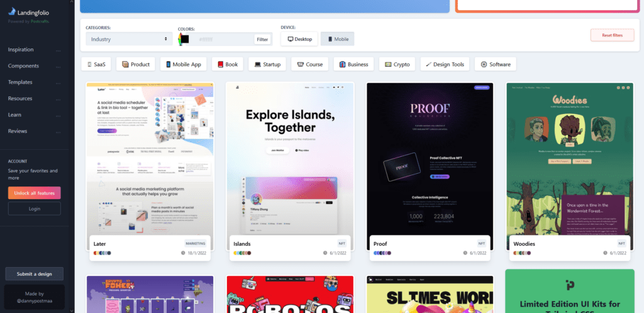Viewport: 644px width, 313px height.
Task: Click the Later card color palette dots
Action: click(103, 253)
